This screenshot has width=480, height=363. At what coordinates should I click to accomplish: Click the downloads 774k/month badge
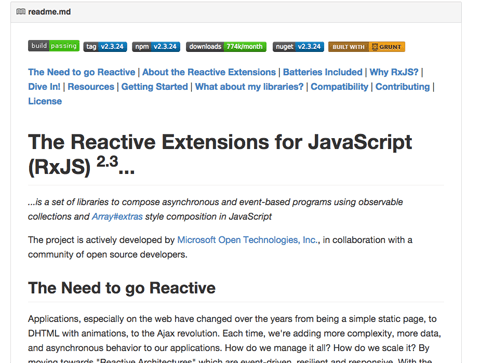226,47
